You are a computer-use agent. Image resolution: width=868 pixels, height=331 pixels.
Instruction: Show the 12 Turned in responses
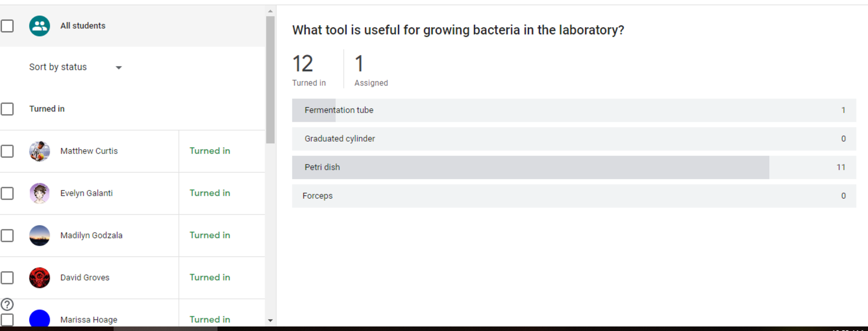point(309,70)
